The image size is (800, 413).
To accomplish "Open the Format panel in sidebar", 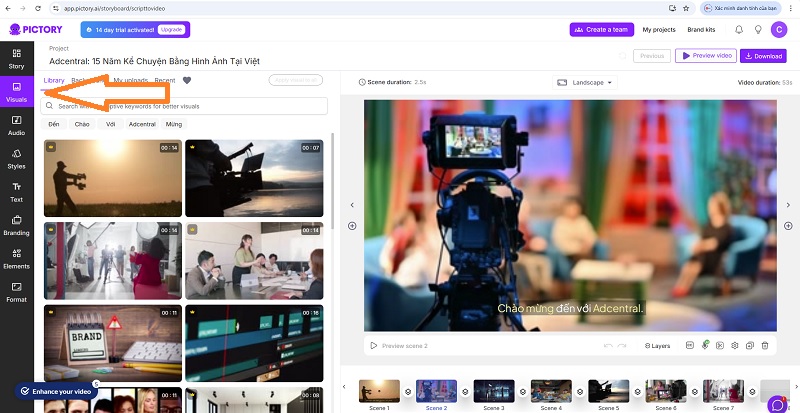I will click(16, 293).
